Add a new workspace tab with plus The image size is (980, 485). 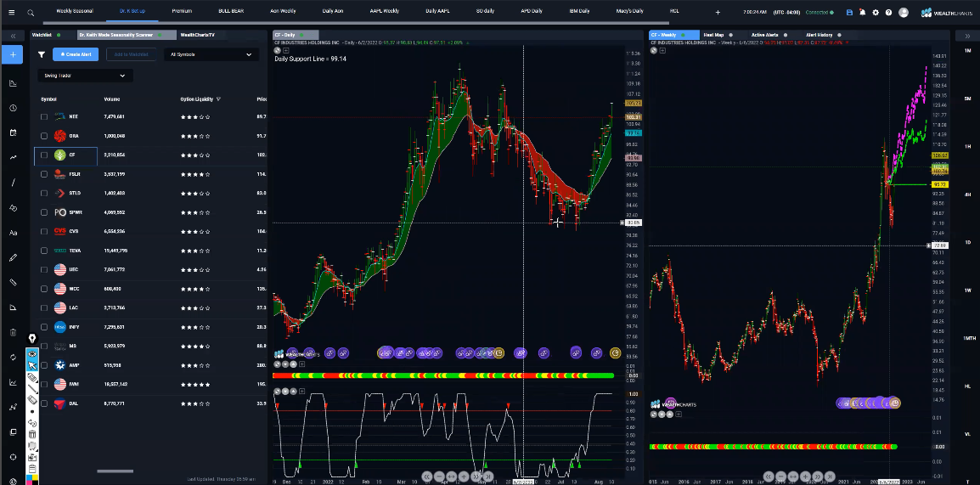click(x=718, y=12)
